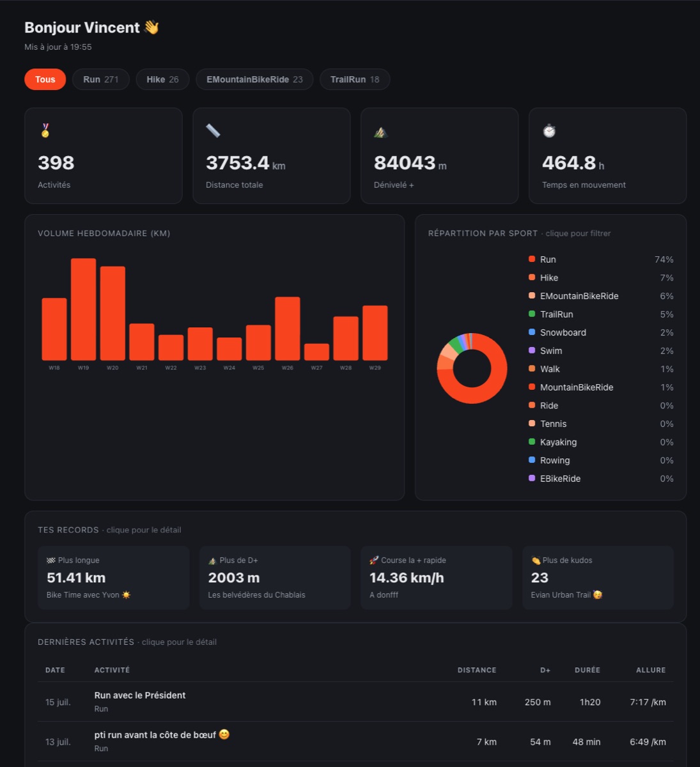Filter activities by Run 271
This screenshot has width=700, height=767.
click(101, 79)
